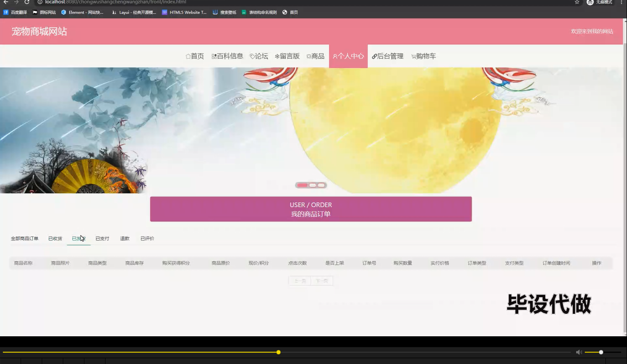Switch to the 已收货 tab
This screenshot has height=364, width=627.
55,239
